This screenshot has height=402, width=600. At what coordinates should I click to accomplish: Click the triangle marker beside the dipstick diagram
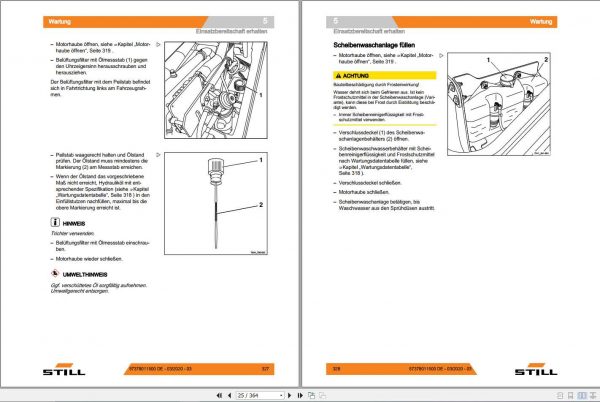pyautogui.click(x=158, y=155)
